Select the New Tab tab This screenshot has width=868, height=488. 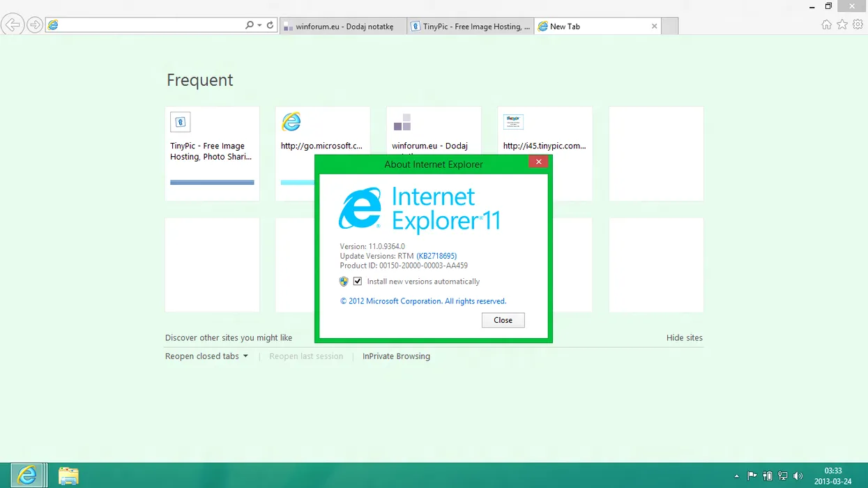pos(597,26)
